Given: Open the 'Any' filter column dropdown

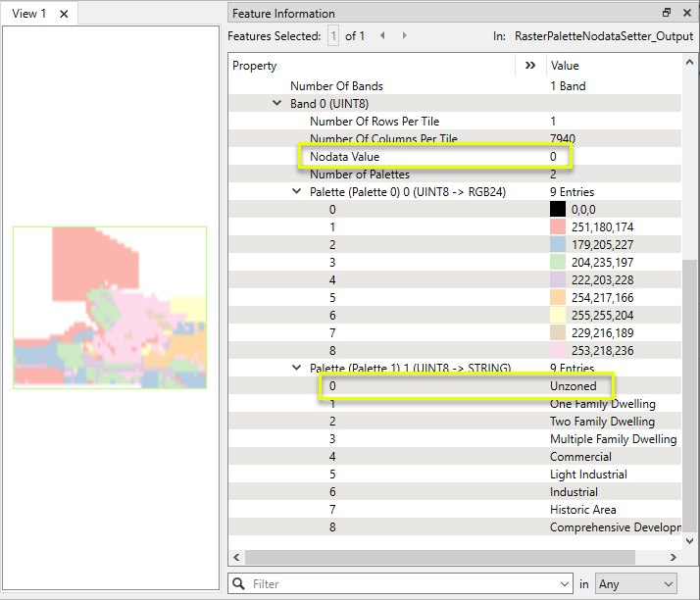Looking at the screenshot, I should [636, 584].
